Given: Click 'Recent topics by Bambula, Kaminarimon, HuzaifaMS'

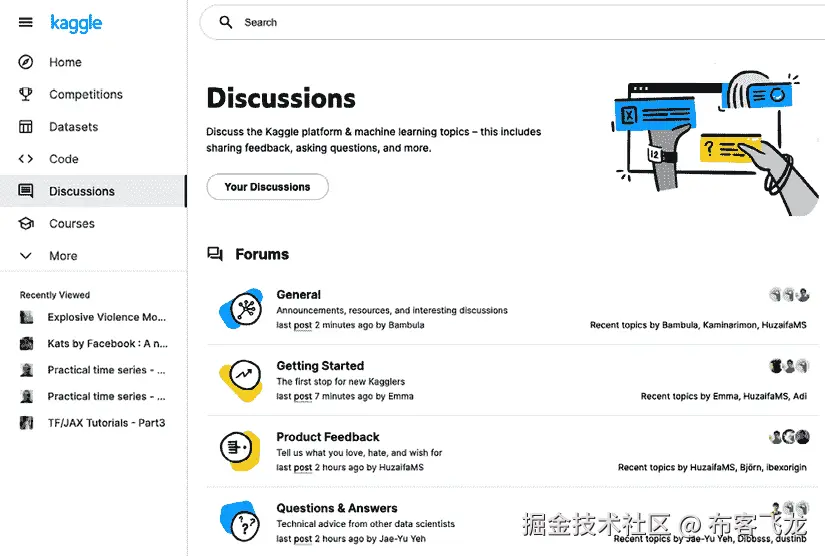Looking at the screenshot, I should coord(698,325).
